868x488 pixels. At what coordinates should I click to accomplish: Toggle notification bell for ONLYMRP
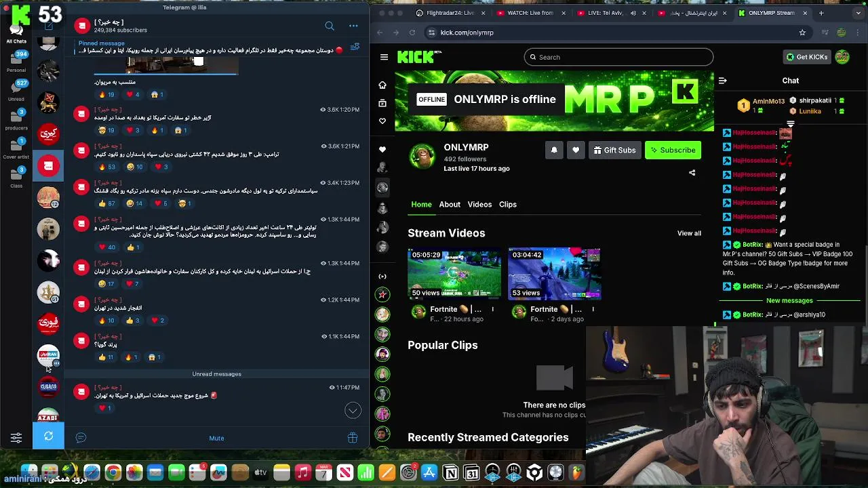554,150
